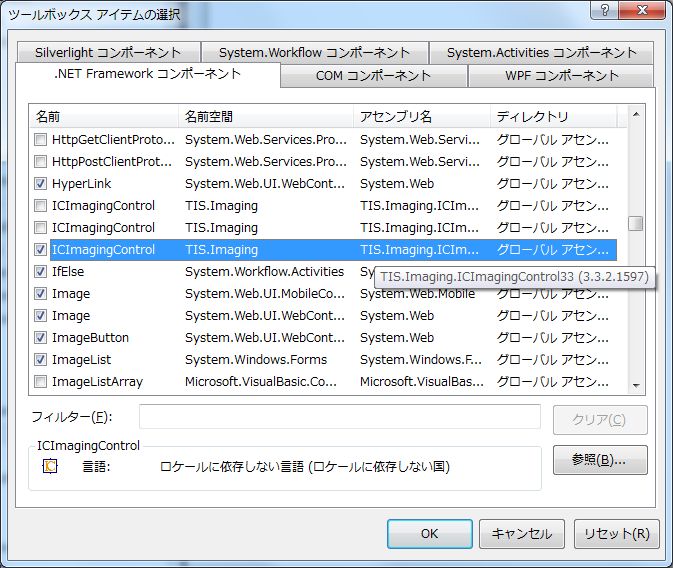
Task: Uncheck the HyperLink checkbox
Action: 40,184
